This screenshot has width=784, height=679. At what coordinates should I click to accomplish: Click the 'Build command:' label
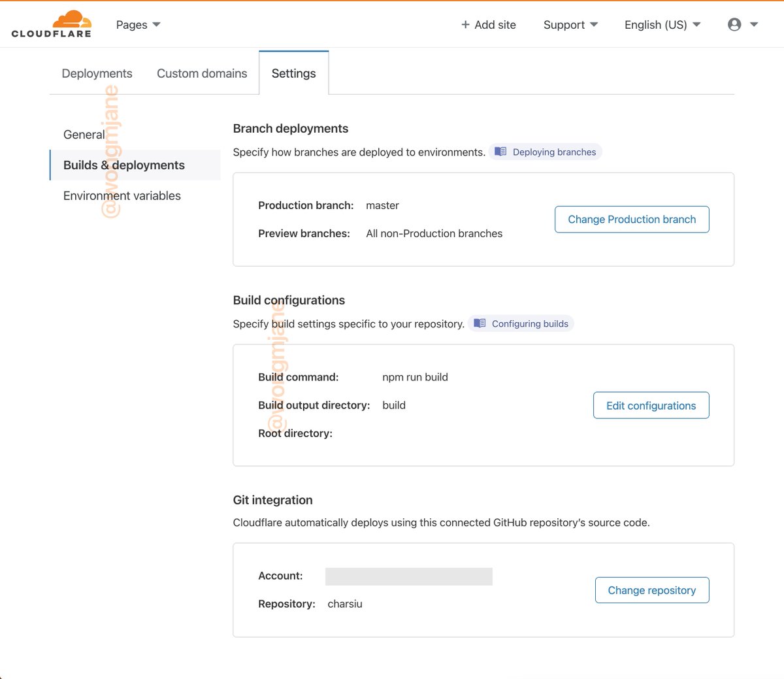pyautogui.click(x=299, y=377)
